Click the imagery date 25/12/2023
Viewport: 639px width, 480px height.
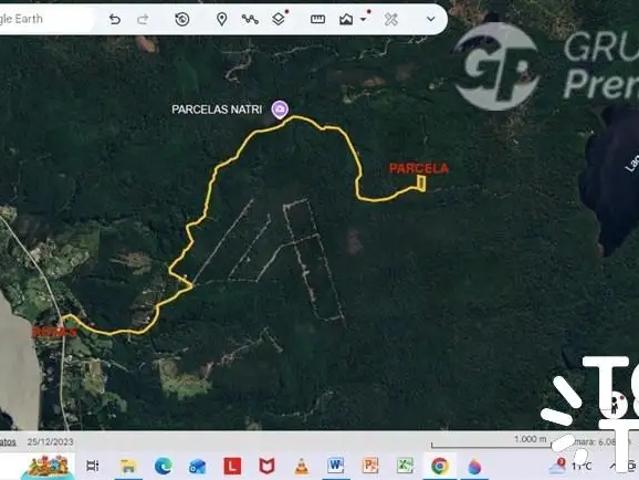coord(51,442)
